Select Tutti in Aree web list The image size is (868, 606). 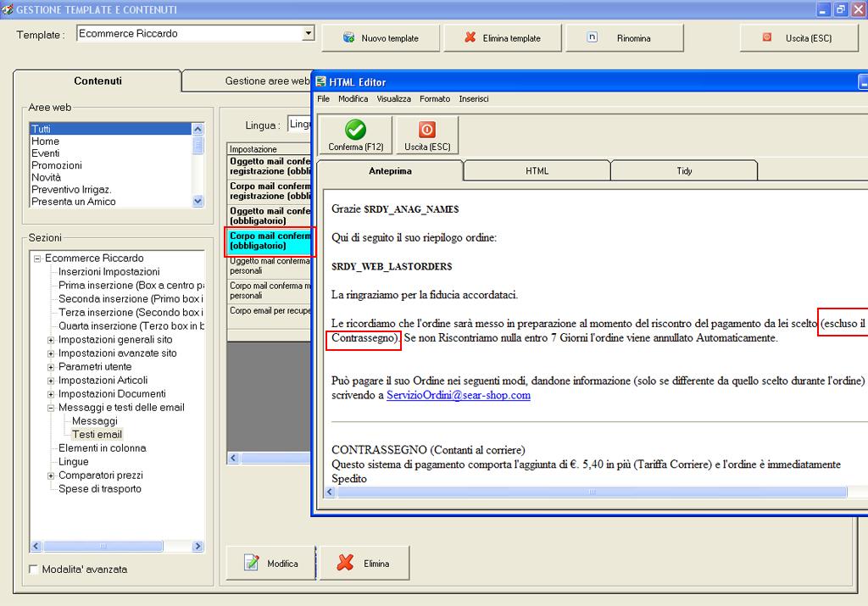(110, 129)
